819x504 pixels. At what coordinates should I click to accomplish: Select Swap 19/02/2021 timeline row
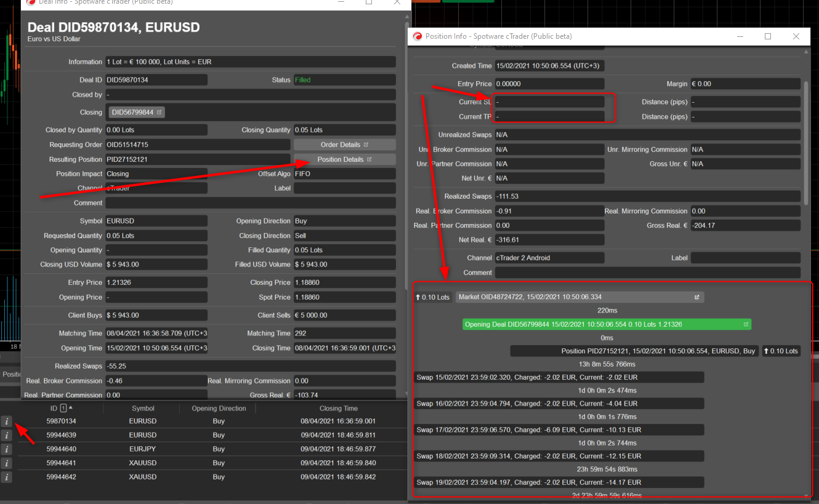pos(559,482)
